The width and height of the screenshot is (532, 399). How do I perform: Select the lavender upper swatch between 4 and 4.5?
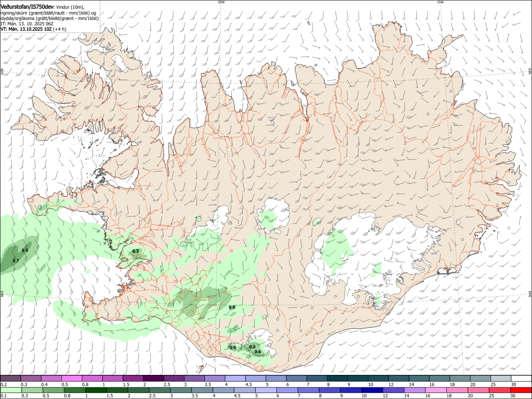tap(234, 379)
